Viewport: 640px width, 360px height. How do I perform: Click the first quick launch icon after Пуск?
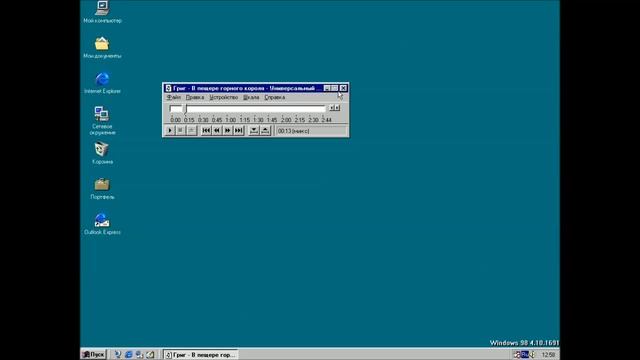click(x=118, y=355)
